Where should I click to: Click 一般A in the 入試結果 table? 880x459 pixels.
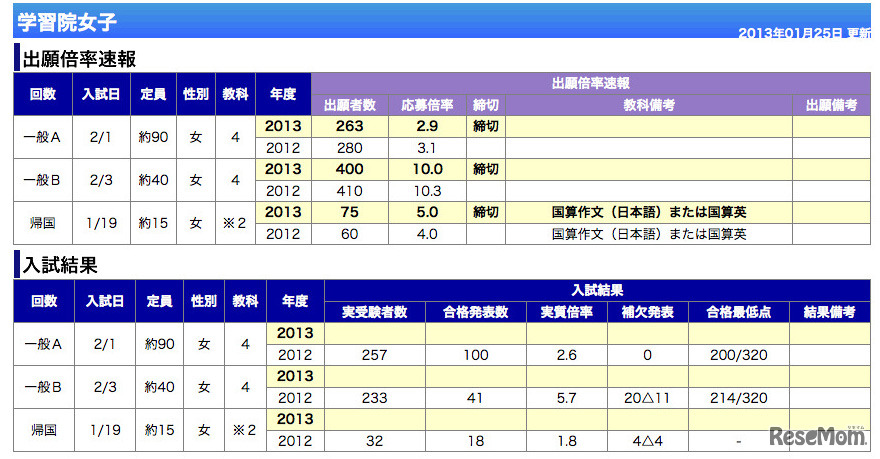point(43,344)
